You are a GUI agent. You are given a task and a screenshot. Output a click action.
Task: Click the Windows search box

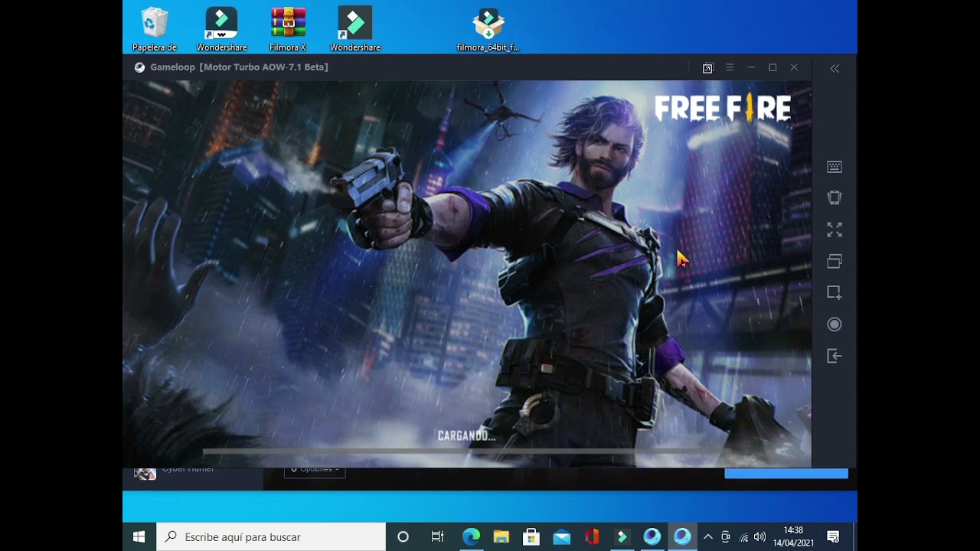pos(271,537)
